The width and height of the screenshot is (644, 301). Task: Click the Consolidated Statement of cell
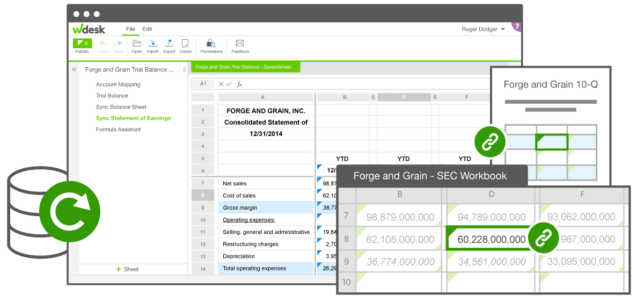tap(266, 122)
